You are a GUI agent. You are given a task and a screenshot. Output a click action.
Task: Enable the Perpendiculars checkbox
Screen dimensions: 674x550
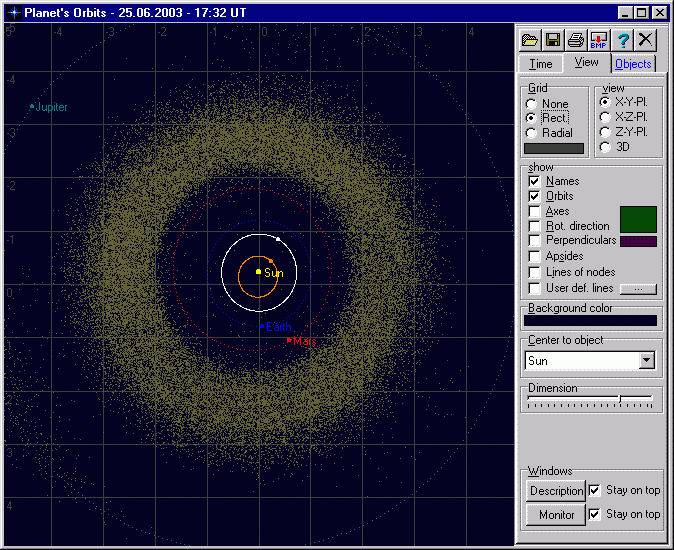click(534, 240)
